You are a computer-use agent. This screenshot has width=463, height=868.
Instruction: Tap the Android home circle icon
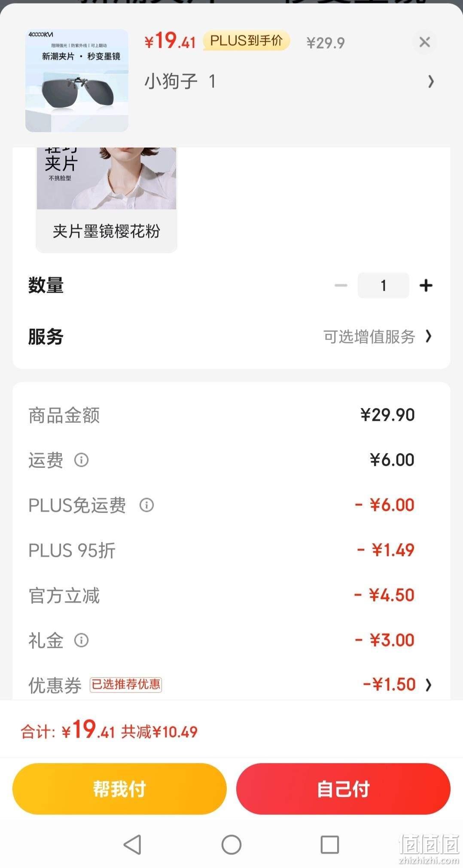click(231, 844)
